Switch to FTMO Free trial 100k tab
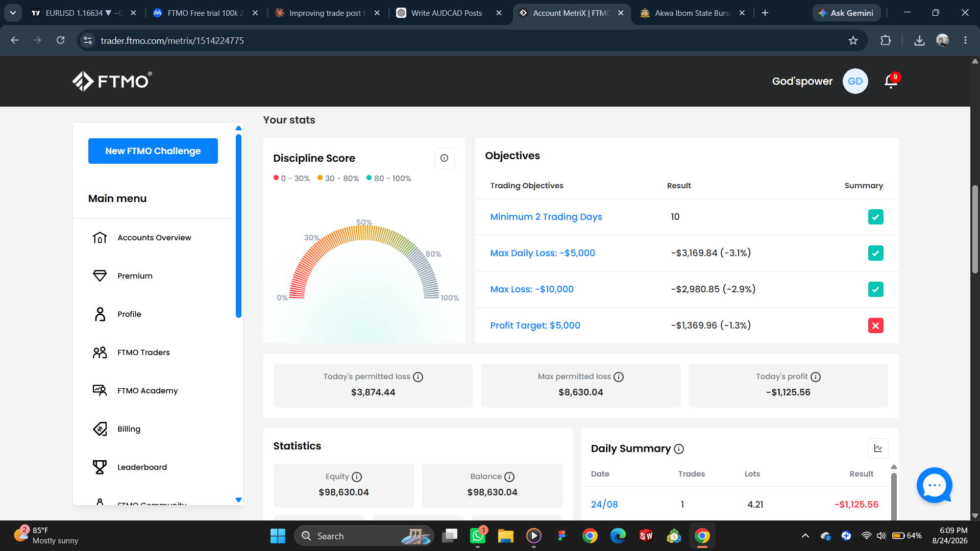The image size is (980, 551). click(205, 13)
